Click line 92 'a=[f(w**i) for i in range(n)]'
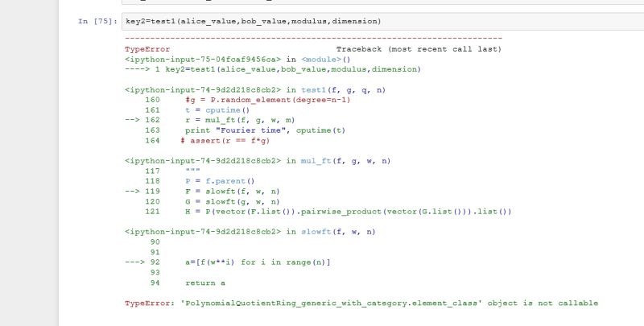Image resolution: width=644 pixels, height=326 pixels. tap(228, 262)
